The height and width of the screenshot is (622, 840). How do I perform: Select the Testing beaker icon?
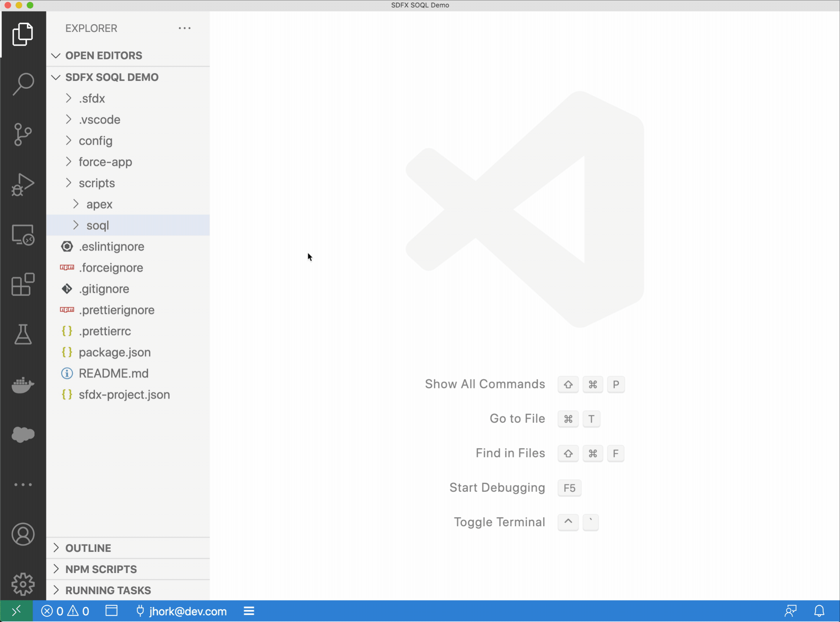[x=23, y=334]
